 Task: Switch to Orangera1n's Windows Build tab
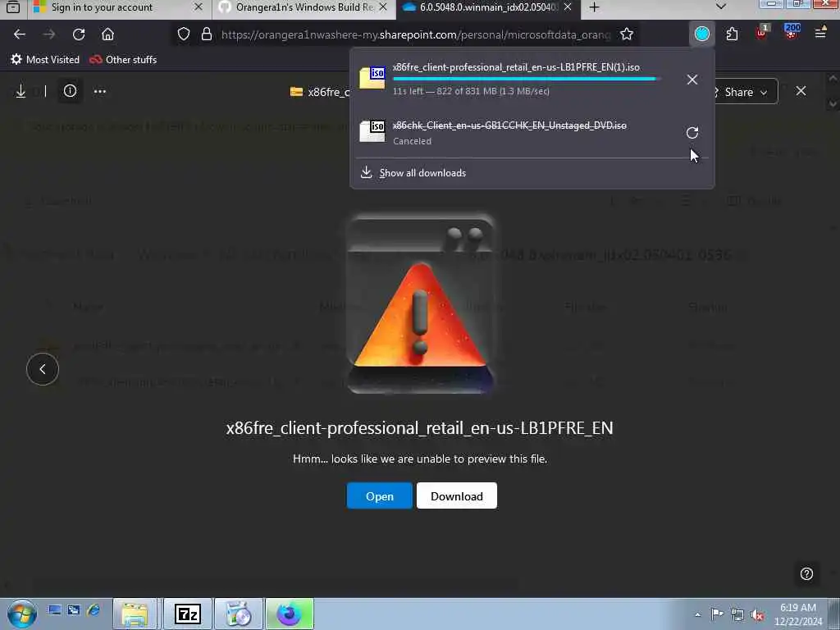click(304, 7)
